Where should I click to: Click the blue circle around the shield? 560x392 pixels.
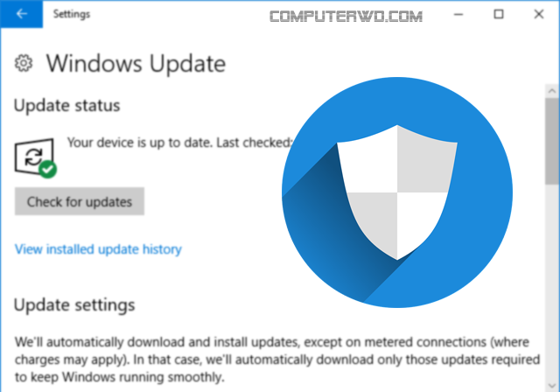coord(397,192)
